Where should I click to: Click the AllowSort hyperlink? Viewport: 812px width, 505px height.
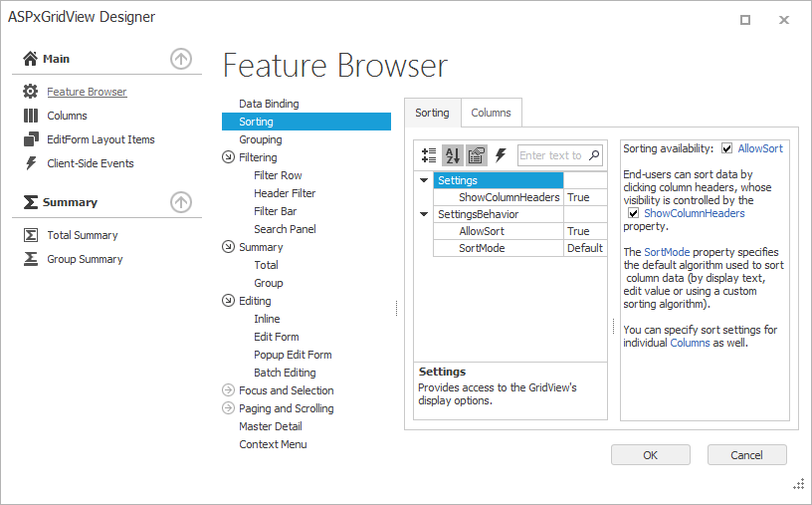pos(760,148)
